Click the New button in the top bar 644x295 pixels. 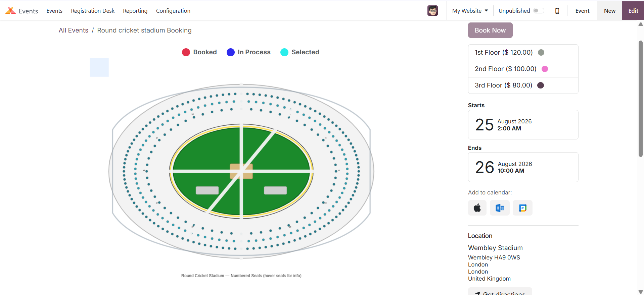click(609, 11)
